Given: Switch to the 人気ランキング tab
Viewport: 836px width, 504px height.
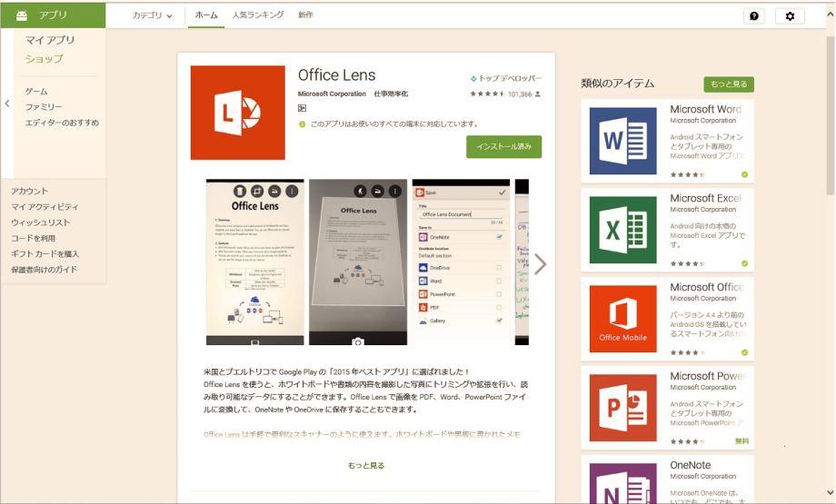Looking at the screenshot, I should point(257,15).
